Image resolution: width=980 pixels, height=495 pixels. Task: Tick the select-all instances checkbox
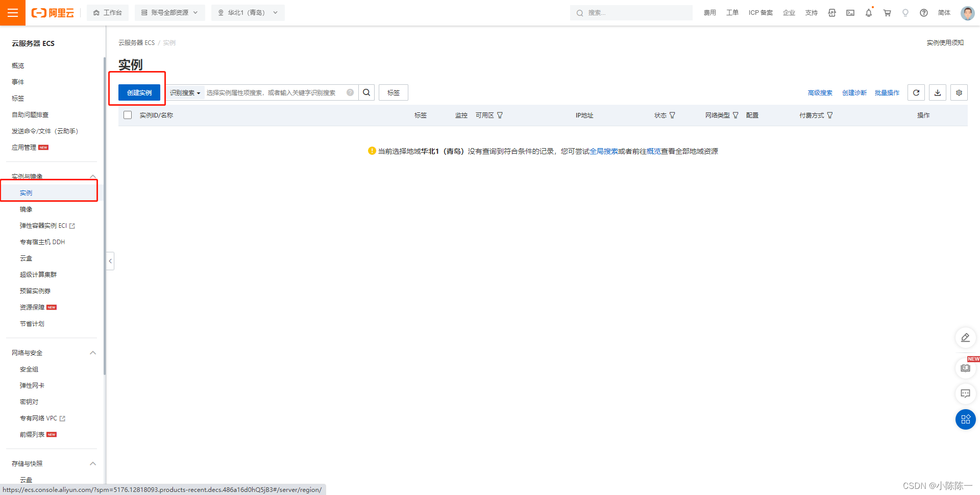pyautogui.click(x=128, y=115)
